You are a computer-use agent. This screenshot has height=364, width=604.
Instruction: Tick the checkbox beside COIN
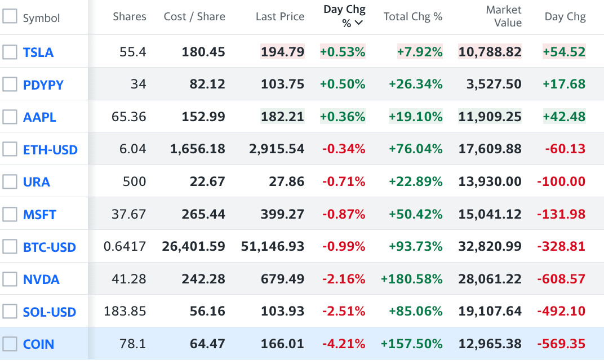[x=10, y=344]
